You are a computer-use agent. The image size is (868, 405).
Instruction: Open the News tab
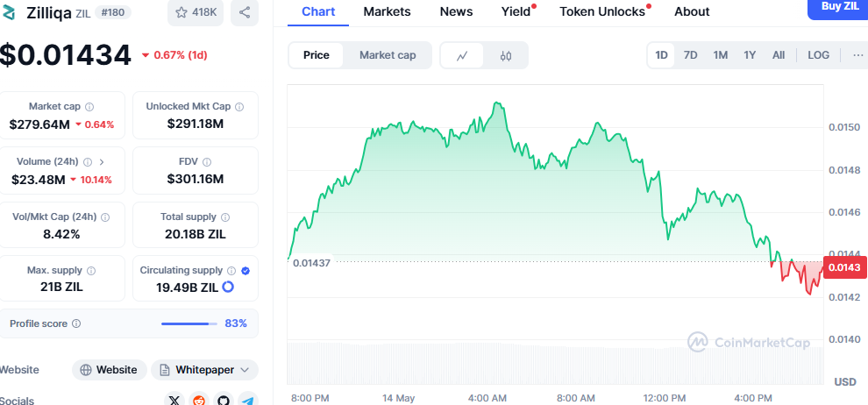point(456,11)
